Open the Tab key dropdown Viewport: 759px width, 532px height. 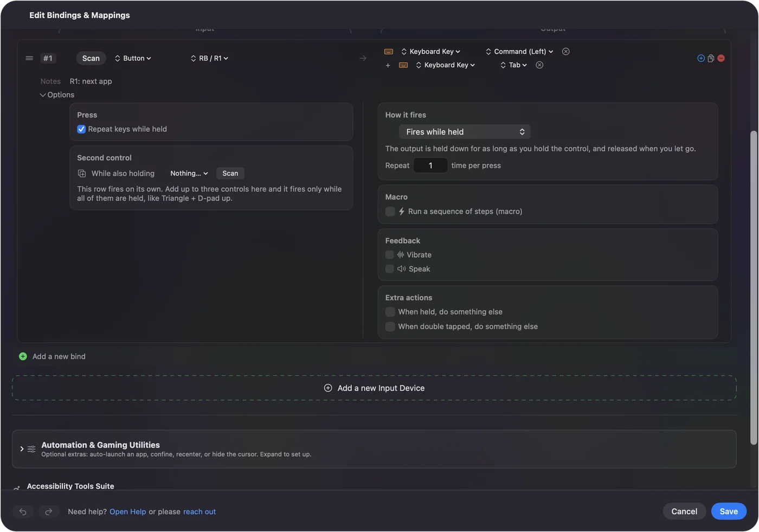point(514,65)
